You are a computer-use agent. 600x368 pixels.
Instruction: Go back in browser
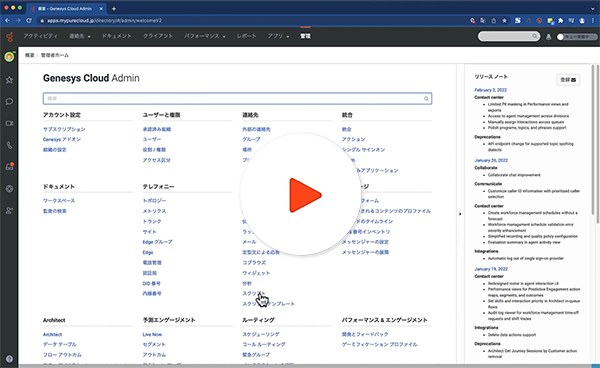(x=7, y=21)
